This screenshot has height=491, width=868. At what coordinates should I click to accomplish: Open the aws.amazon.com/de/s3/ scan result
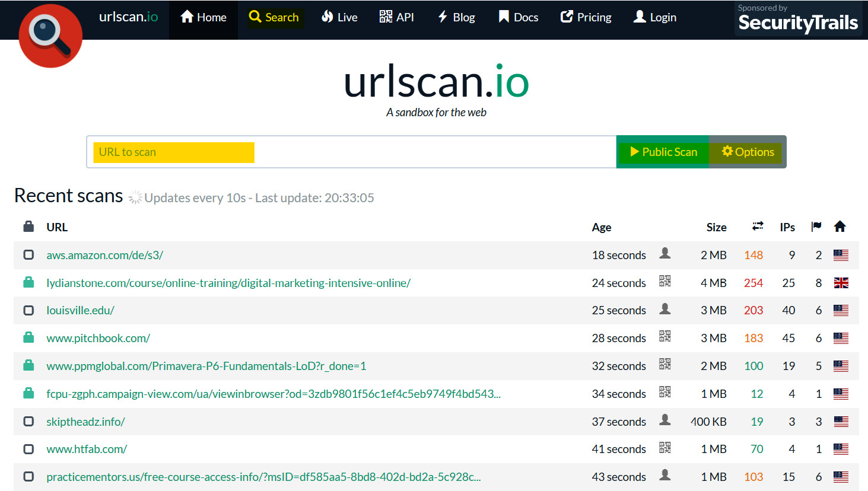(104, 255)
